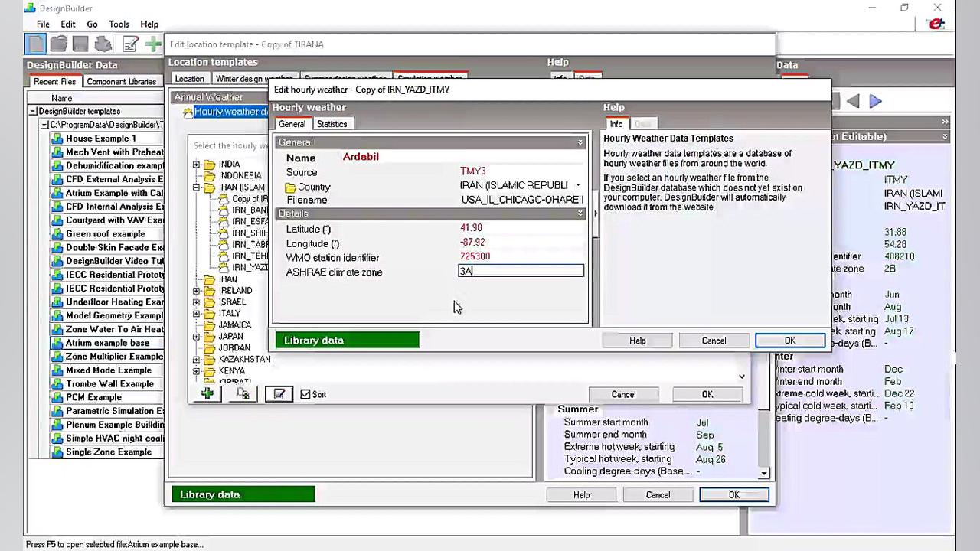The image size is (980, 551).
Task: Select the Location tab in location templates
Action: (189, 79)
